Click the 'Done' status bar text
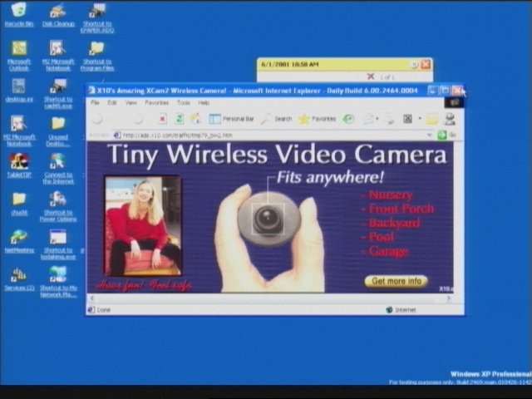This screenshot has width=532, height=399. 103,310
